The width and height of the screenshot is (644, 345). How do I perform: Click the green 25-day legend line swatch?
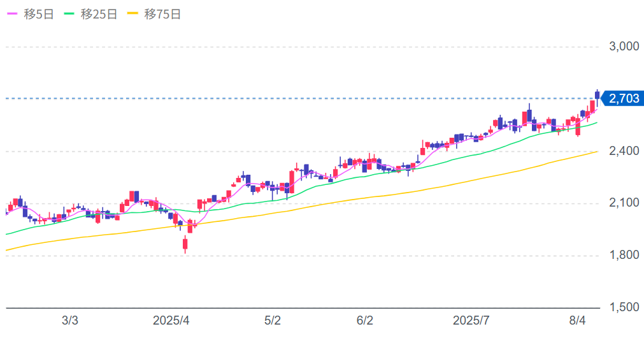click(69, 15)
